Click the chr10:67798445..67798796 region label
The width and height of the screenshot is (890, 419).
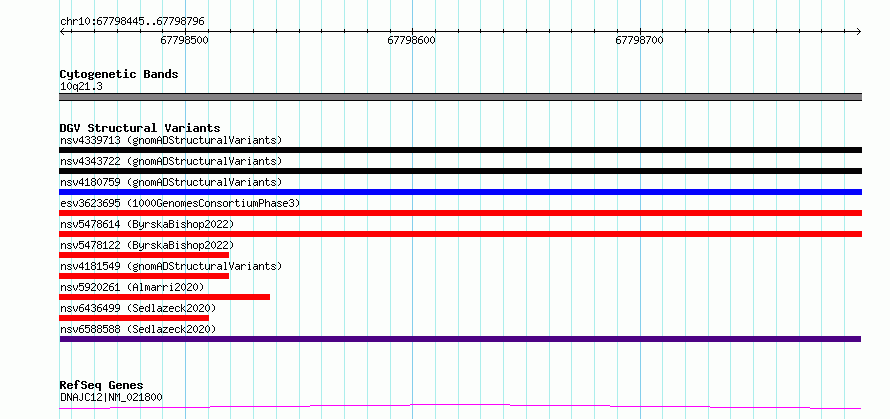(132, 22)
